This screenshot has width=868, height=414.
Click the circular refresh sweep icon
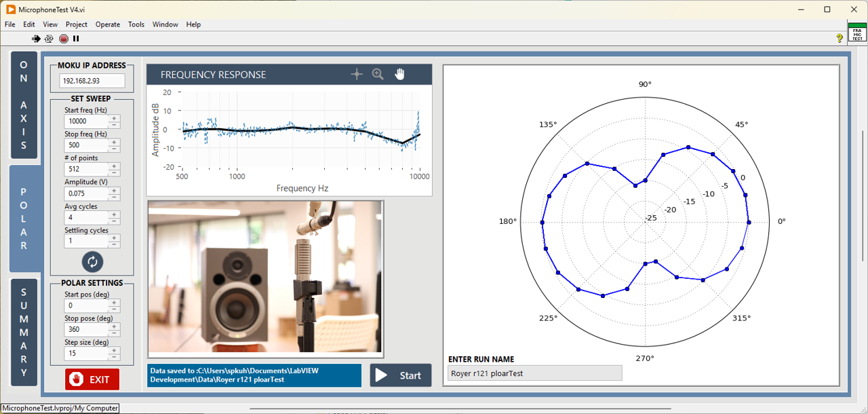tap(92, 261)
